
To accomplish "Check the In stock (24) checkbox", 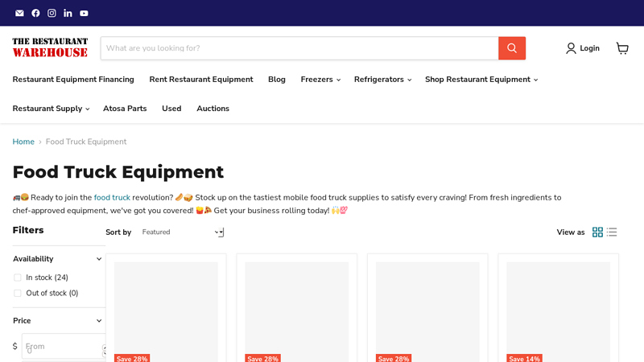I will tap(18, 278).
